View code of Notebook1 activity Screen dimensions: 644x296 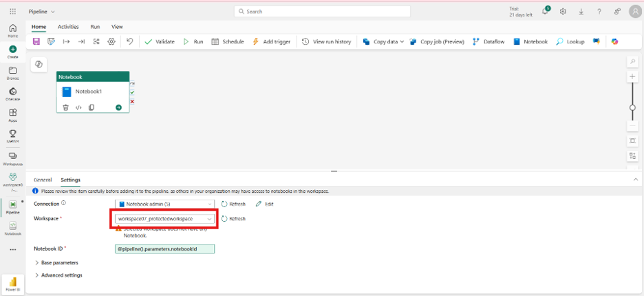coord(78,107)
